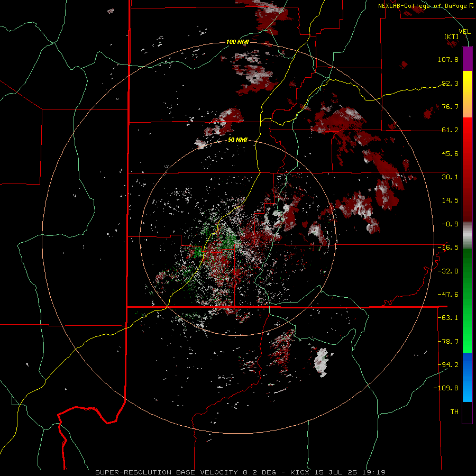Select the 107.8 scale value
The height and width of the screenshot is (476, 476).
[448, 59]
